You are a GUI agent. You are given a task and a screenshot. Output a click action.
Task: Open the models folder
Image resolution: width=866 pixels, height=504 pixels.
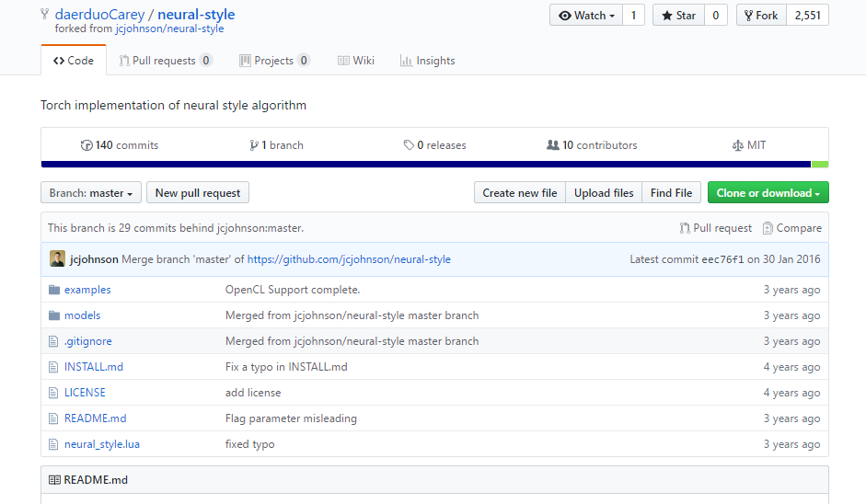82,315
